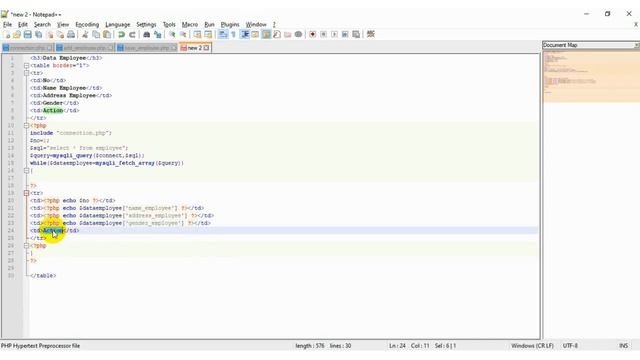Screen dimensions: 640x360
Task: Open the Search menu
Action: [x=42, y=24]
